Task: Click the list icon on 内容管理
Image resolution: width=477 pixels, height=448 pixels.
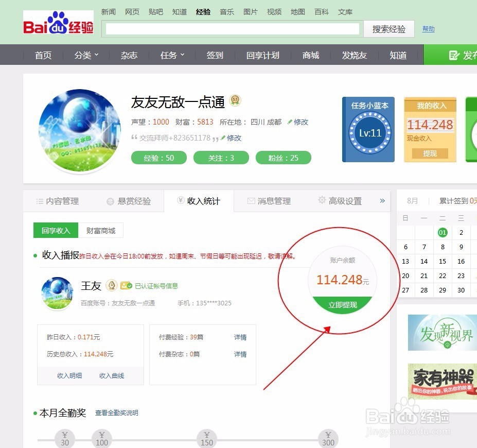Action: pos(39,201)
